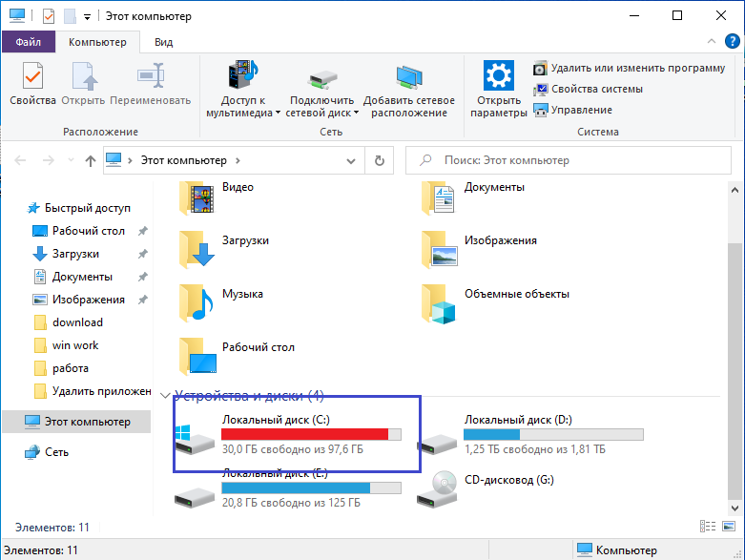Open Customize Quick Access Toolbar dropdown
745x560 pixels.
pyautogui.click(x=88, y=17)
